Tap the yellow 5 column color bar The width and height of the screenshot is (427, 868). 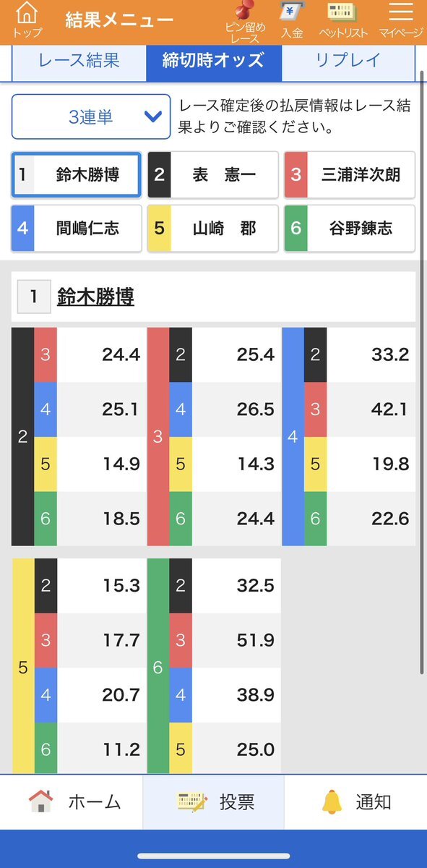tap(22, 668)
